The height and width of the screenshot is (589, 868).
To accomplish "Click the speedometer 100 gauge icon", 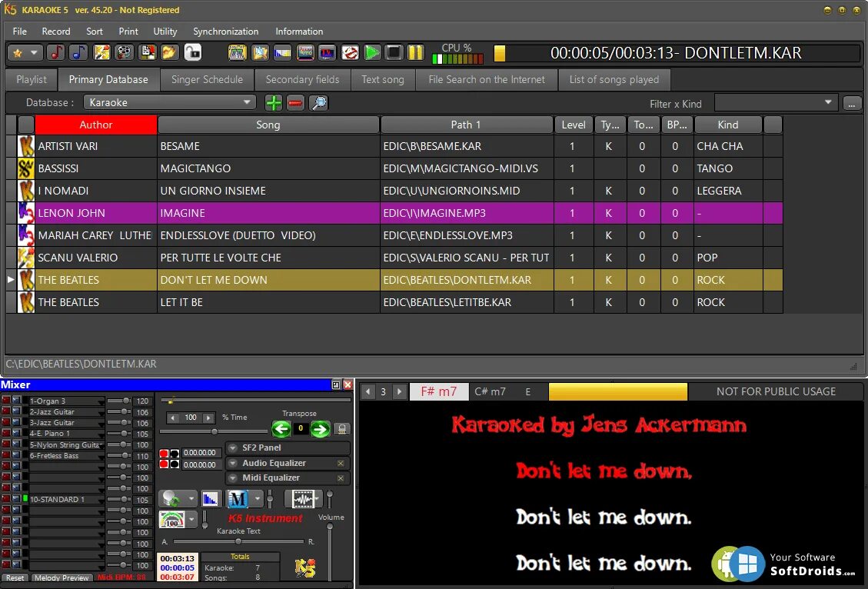I will [x=172, y=519].
